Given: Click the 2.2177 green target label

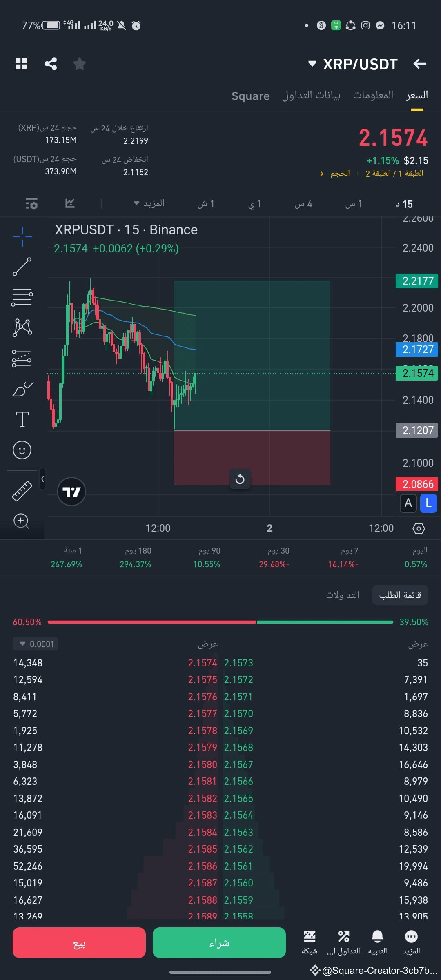Looking at the screenshot, I should tap(417, 281).
